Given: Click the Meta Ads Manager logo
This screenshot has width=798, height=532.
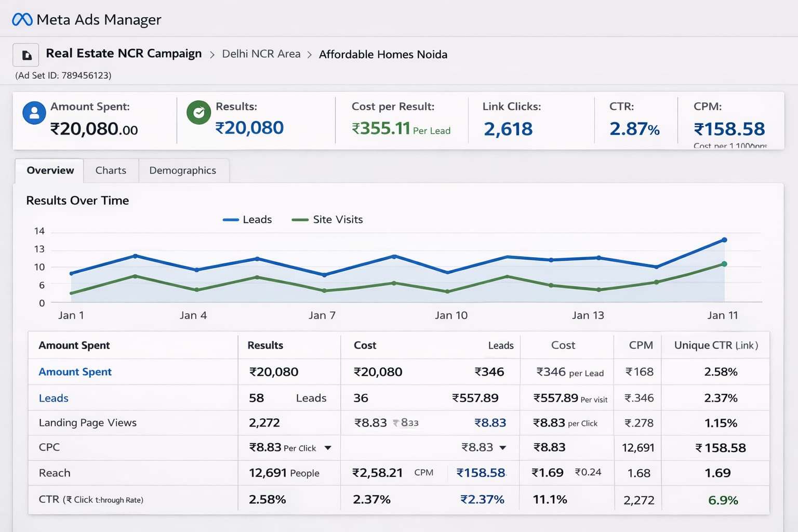Looking at the screenshot, I should (86, 20).
